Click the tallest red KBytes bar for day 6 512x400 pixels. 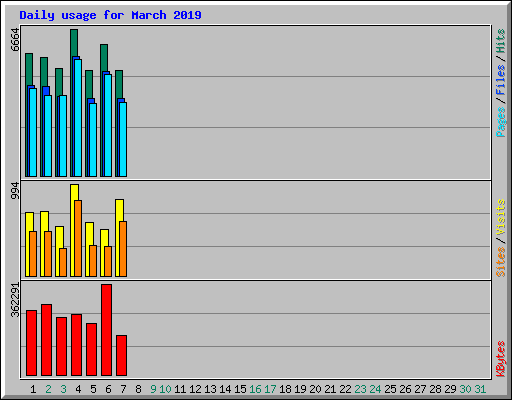point(106,330)
